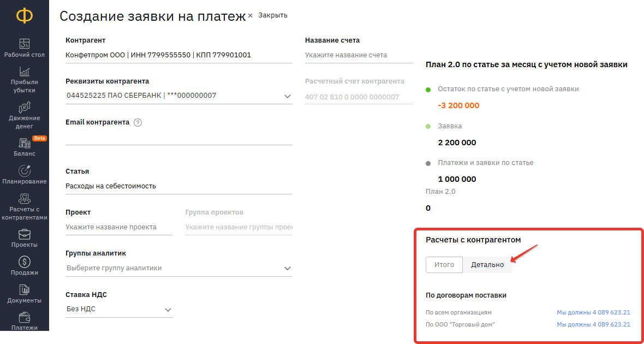The width and height of the screenshot is (644, 344).
Task: Expand Реквизиты контрагента dropdown
Action: coord(288,96)
